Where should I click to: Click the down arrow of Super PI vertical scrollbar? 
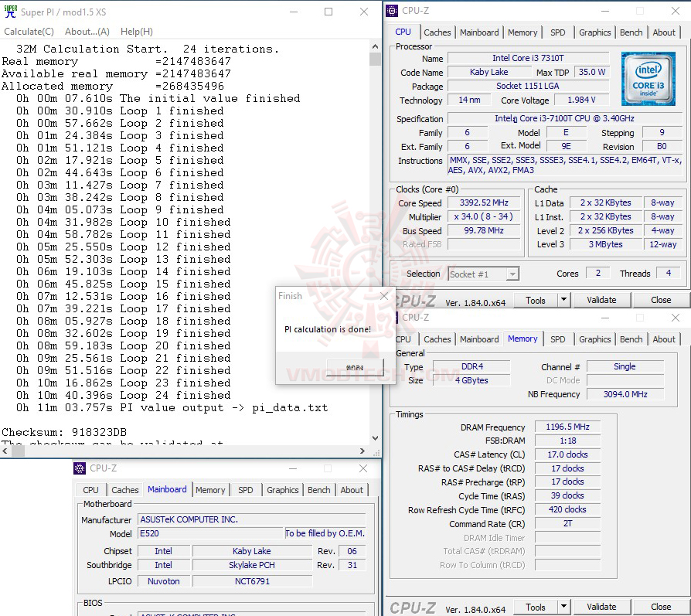(x=375, y=438)
